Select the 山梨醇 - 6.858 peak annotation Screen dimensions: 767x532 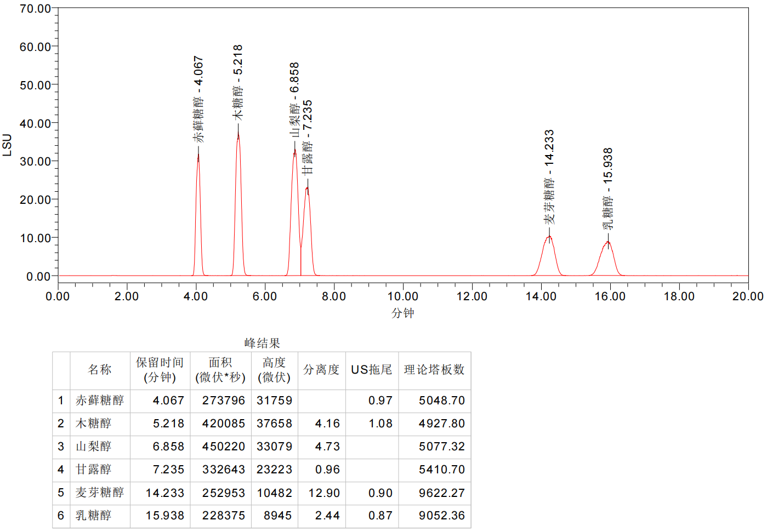[x=294, y=100]
